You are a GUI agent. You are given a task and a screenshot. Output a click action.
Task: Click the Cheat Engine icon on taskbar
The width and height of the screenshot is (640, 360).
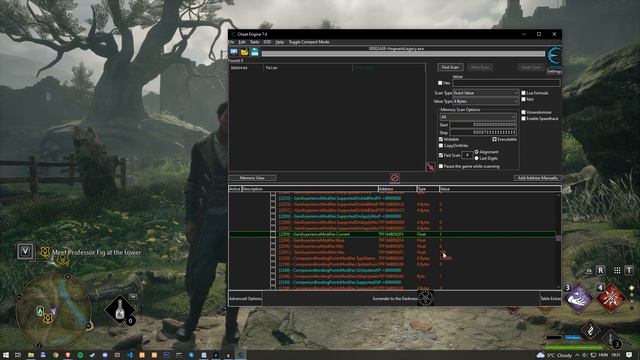(241, 356)
